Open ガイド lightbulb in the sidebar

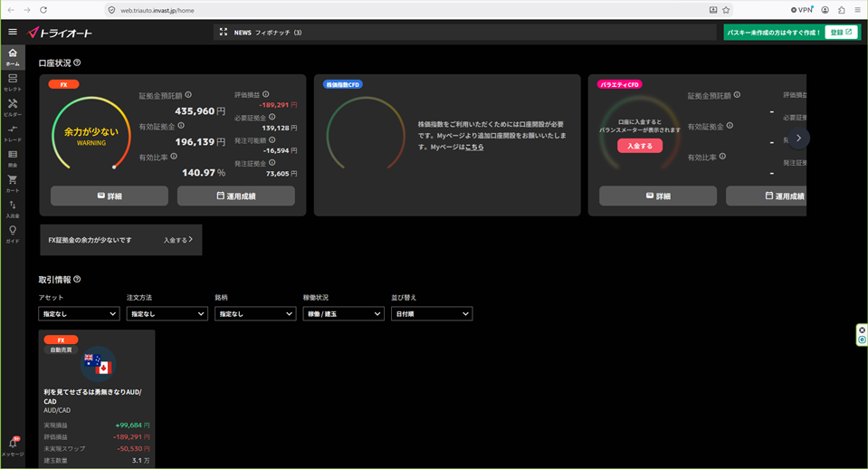point(13,234)
